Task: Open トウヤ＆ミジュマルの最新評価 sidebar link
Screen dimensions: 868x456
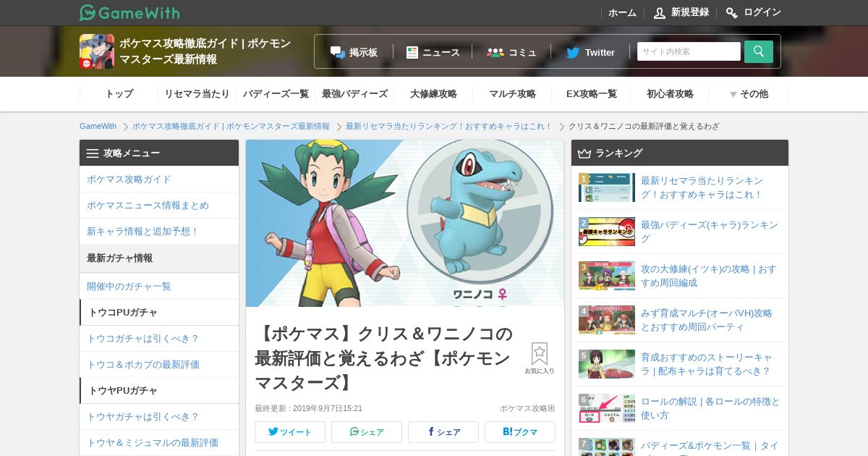Action: 159,443
